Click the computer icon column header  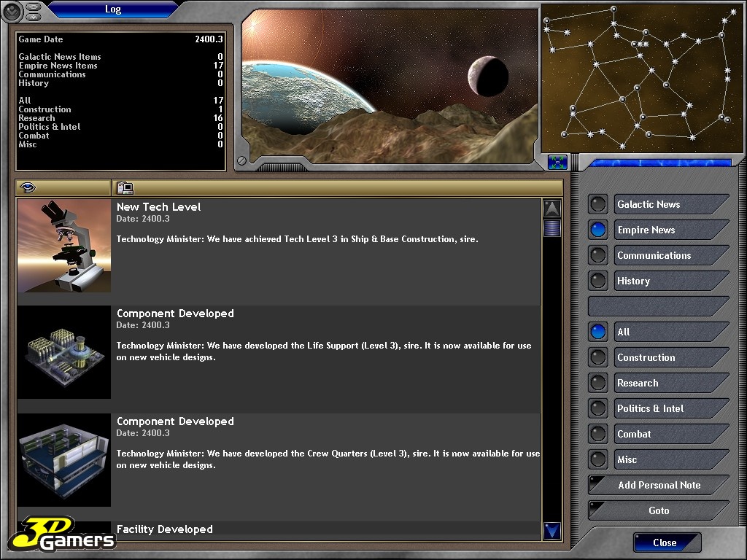tap(125, 188)
